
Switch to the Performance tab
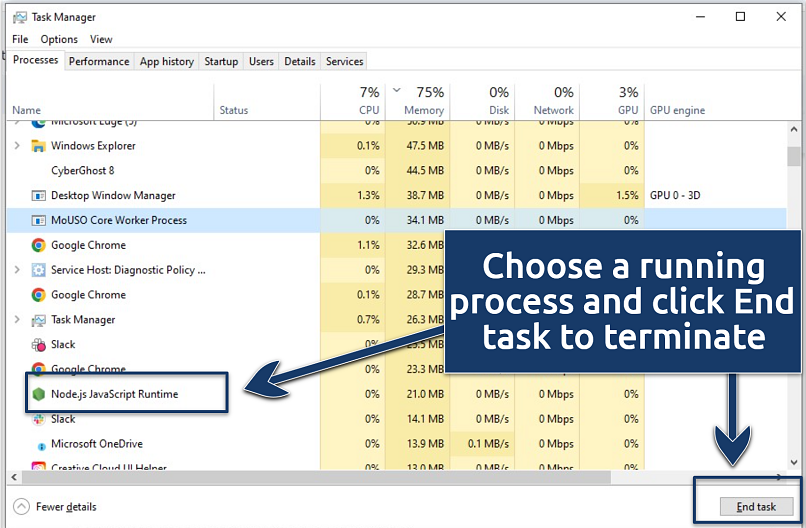(99, 61)
